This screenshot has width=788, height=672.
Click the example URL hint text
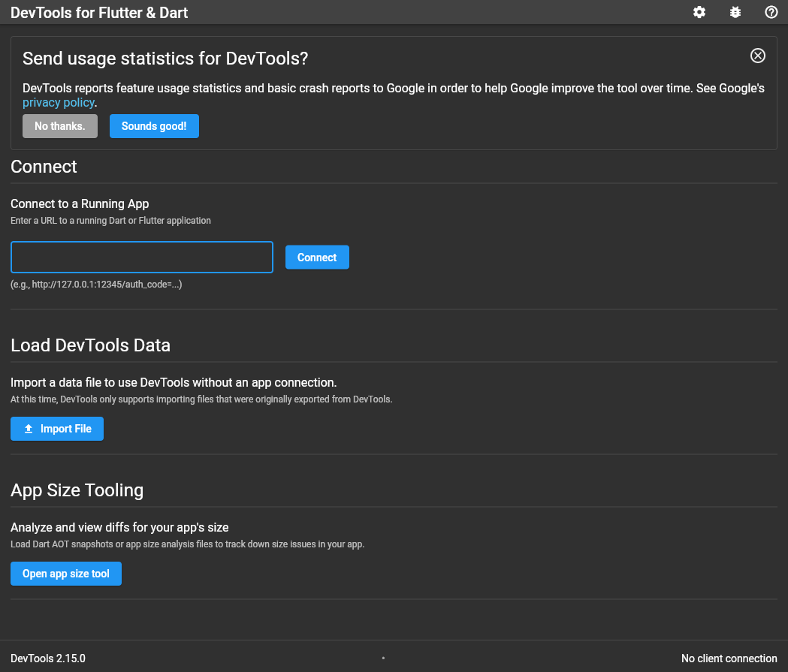[96, 285]
